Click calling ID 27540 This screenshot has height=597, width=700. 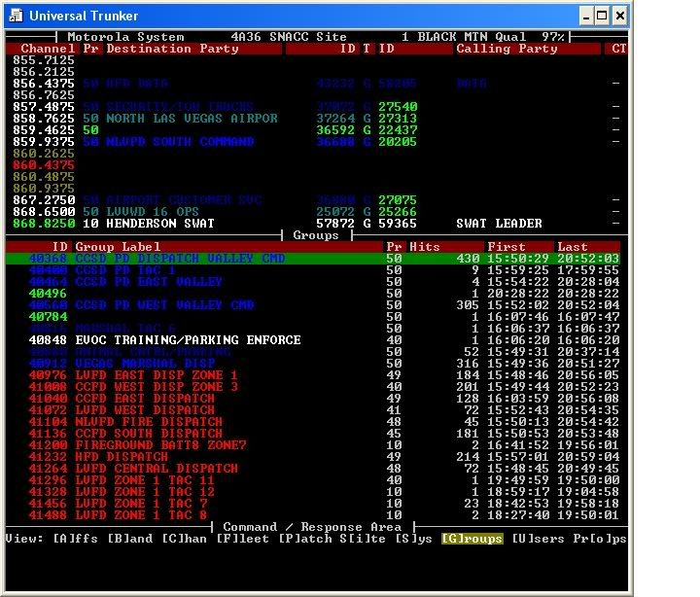coord(398,107)
